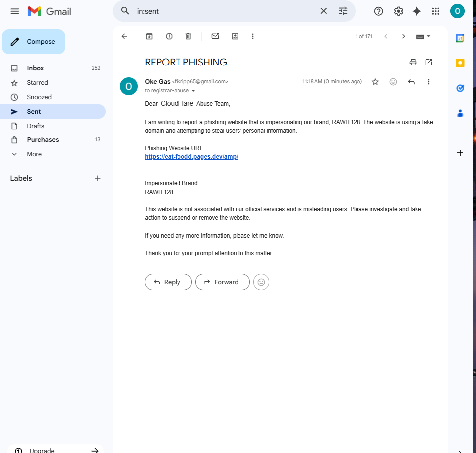Click the 1 of 171 counter
476x453 pixels.
[363, 36]
